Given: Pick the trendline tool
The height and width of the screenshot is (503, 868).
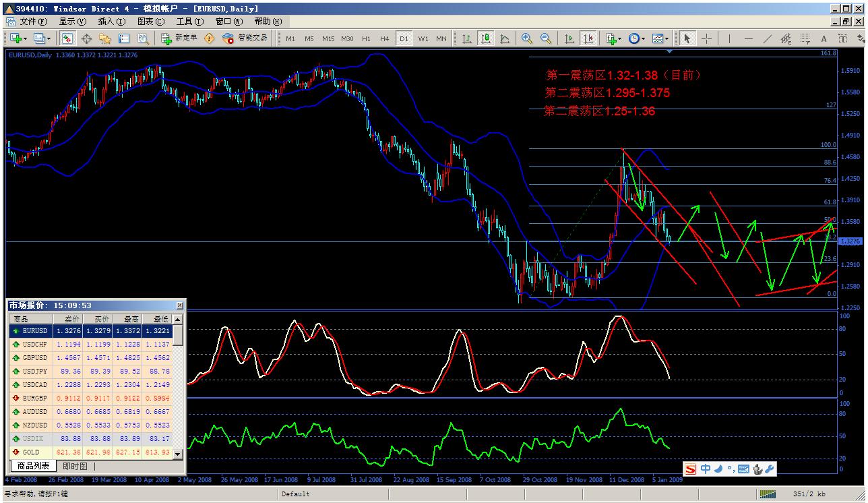Looking at the screenshot, I should [x=768, y=38].
